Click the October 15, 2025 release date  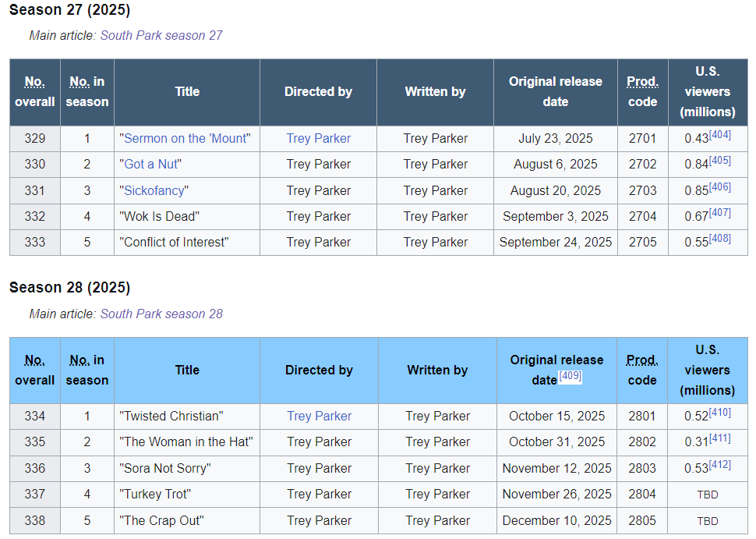tap(557, 417)
